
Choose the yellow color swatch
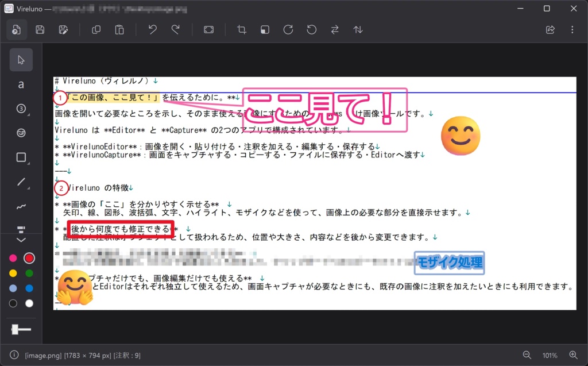pos(13,273)
